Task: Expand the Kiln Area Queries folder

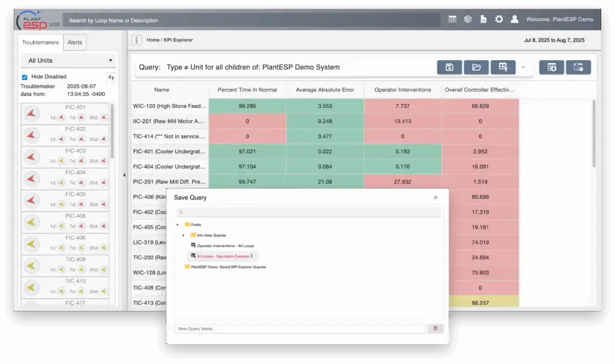Action: click(x=184, y=235)
